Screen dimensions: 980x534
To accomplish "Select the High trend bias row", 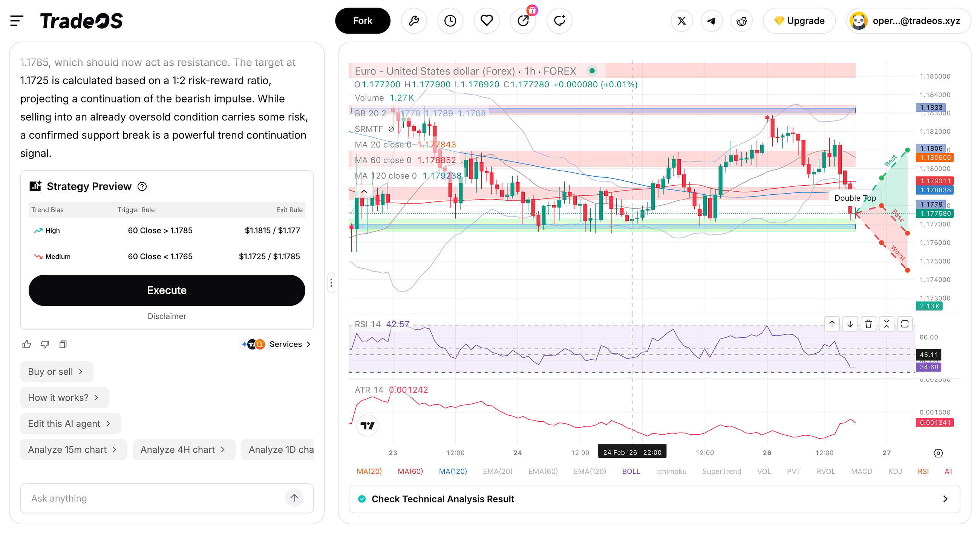I will pyautogui.click(x=167, y=231).
